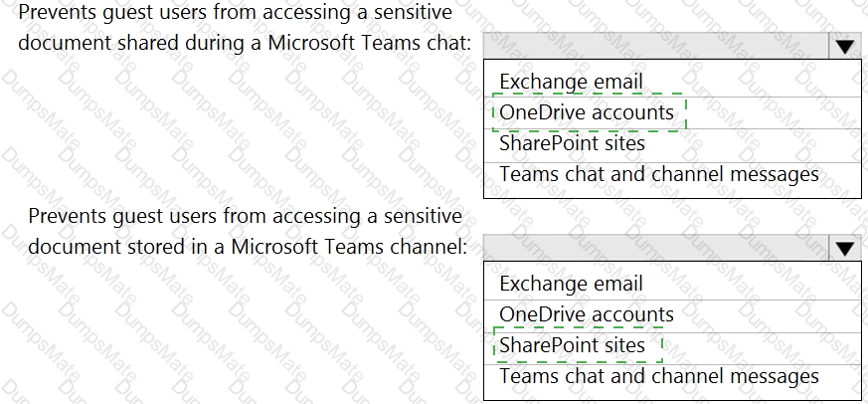Pick SharePoint sites in the Teams chat list

(672, 144)
